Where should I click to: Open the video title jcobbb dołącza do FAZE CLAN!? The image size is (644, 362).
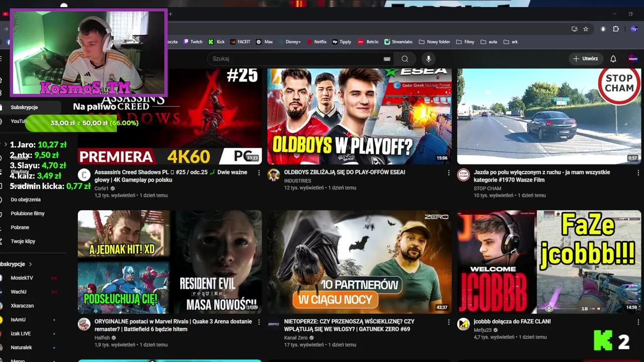pyautogui.click(x=512, y=321)
